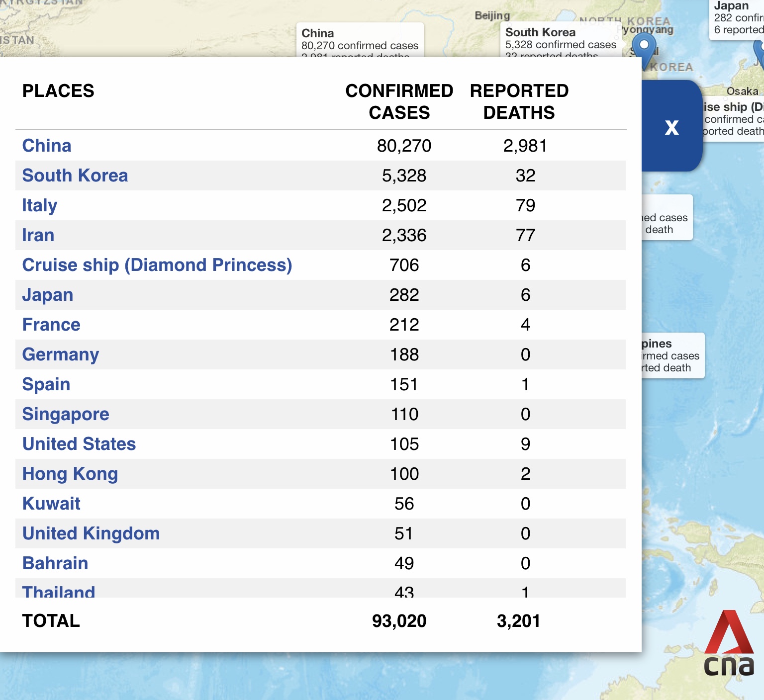Screen dimensions: 764x700
Task: Select Cruise ship (Diamond Princess) entry
Action: [x=157, y=265]
